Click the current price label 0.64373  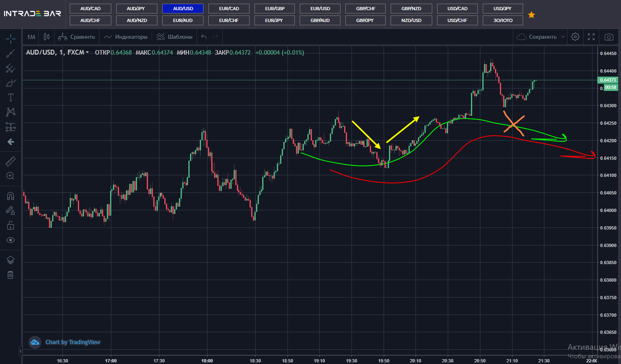click(608, 80)
